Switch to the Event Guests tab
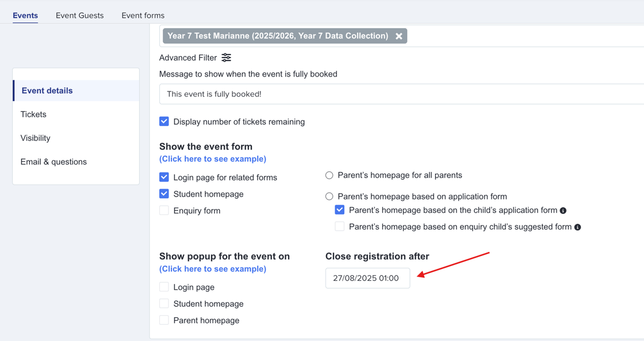644x341 pixels. tap(79, 16)
